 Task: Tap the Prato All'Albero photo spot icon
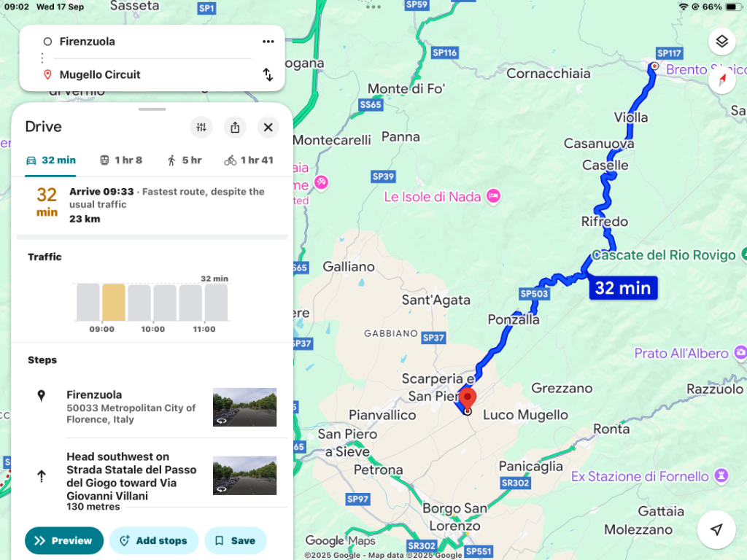coord(741,353)
